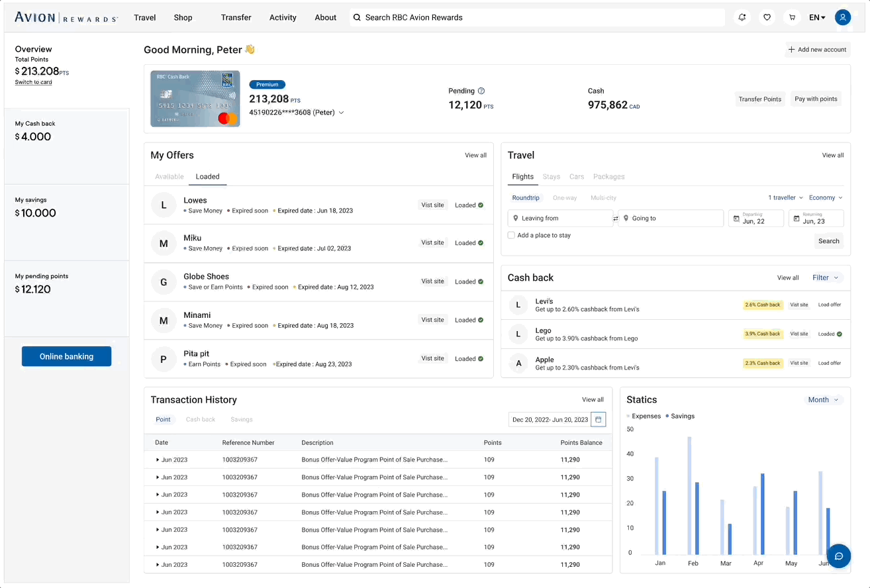Screen dimensions: 870x588
Task: Select the Multi-city trip type
Action: [603, 198]
